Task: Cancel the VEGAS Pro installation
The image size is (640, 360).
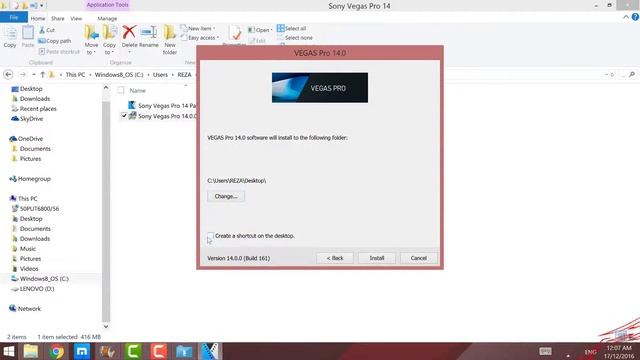Action: tap(419, 258)
